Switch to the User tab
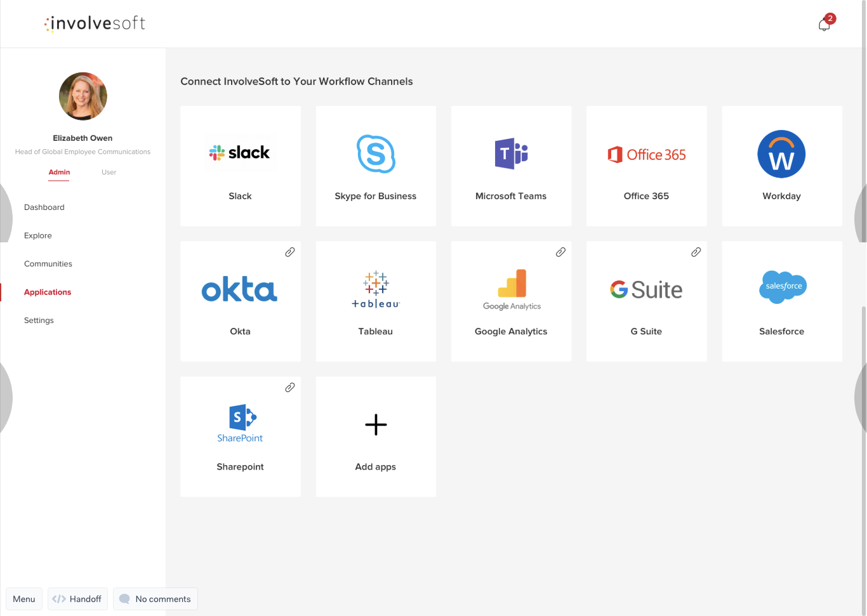 point(109,173)
